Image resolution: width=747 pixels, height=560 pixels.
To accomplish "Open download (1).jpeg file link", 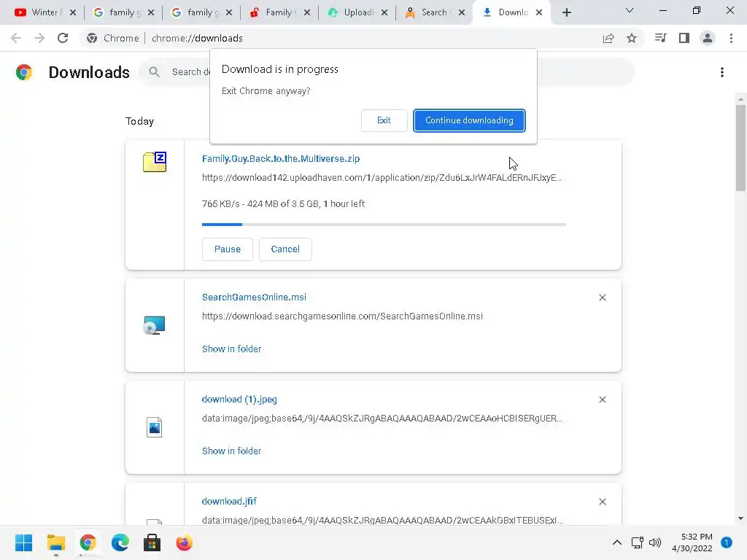I will [239, 399].
